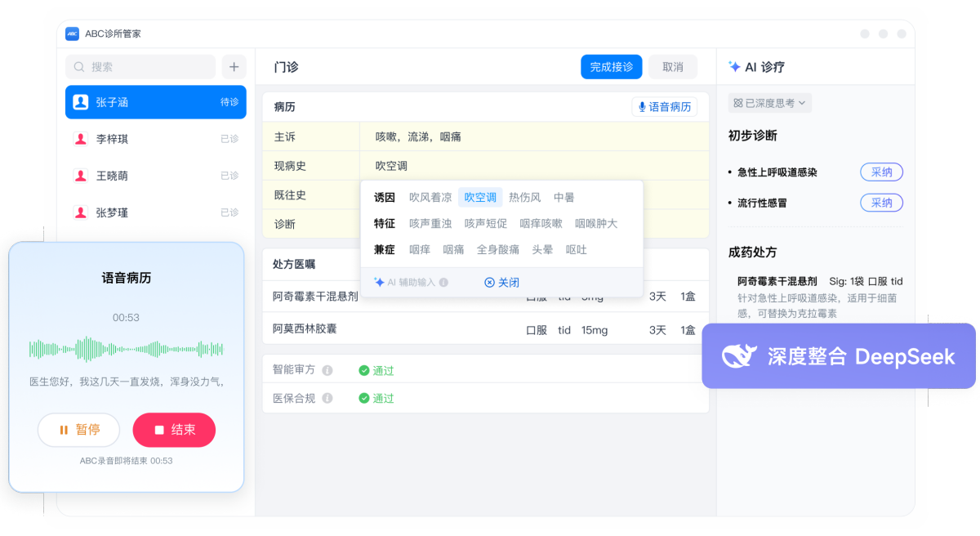Viewport: 980px width, 536px height.
Task: Click the plus icon beside search
Action: pyautogui.click(x=234, y=67)
